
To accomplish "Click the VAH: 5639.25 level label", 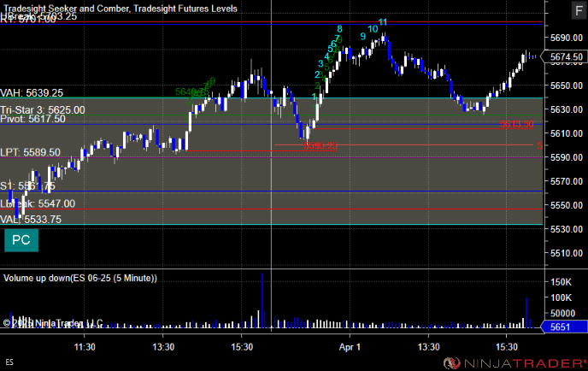I will click(x=32, y=92).
